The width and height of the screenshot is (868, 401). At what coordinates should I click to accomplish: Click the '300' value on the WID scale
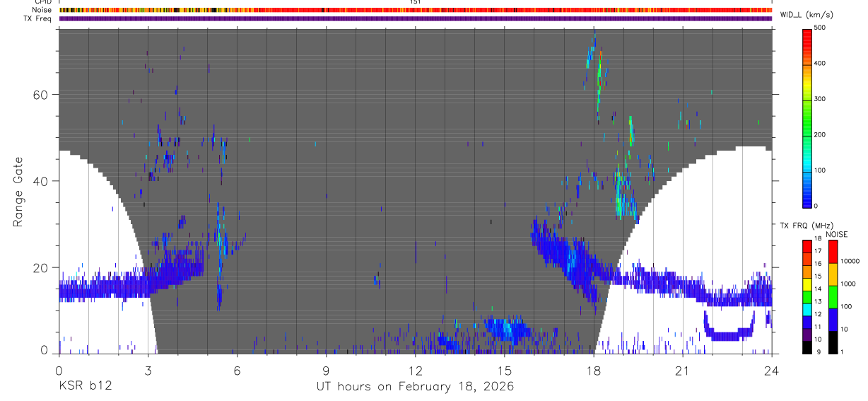(x=820, y=99)
